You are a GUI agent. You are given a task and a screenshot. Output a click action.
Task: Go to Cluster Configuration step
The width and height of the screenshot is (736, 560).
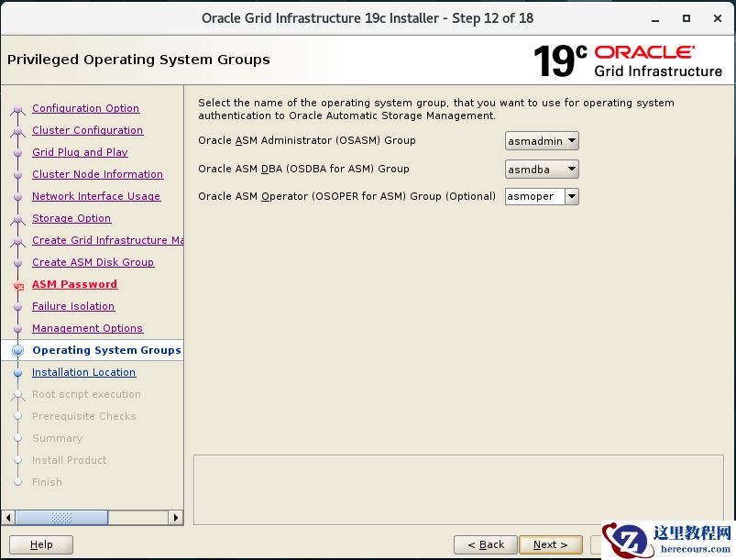click(x=87, y=130)
